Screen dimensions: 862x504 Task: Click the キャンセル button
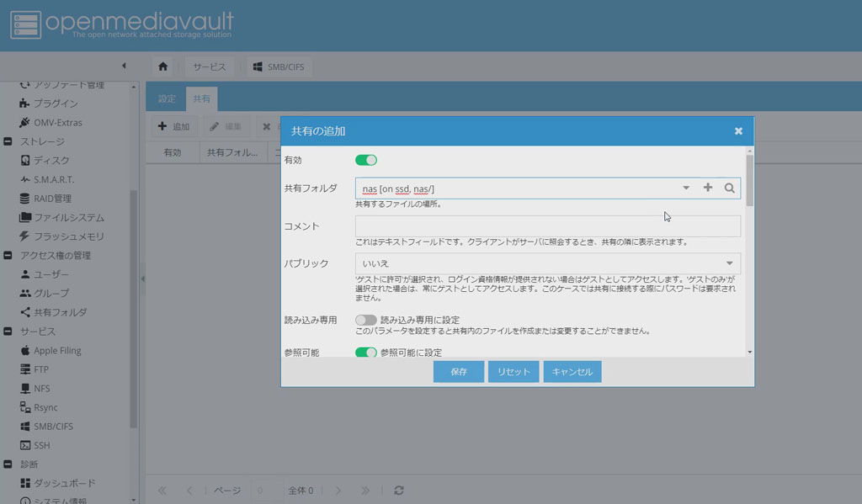pos(572,372)
